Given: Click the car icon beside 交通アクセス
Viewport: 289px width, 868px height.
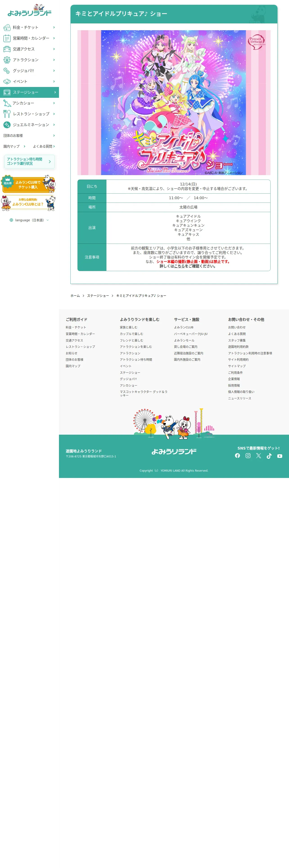Looking at the screenshot, I should pos(7,49).
